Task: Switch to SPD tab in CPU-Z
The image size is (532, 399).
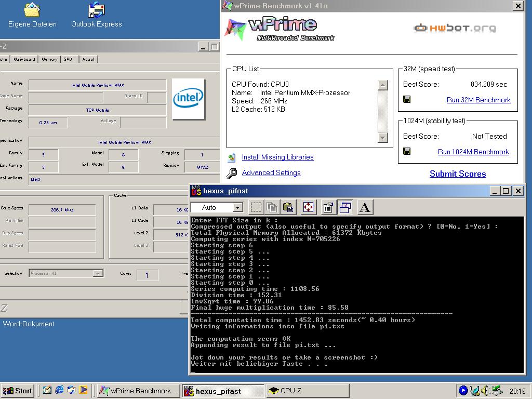Action: click(x=69, y=59)
